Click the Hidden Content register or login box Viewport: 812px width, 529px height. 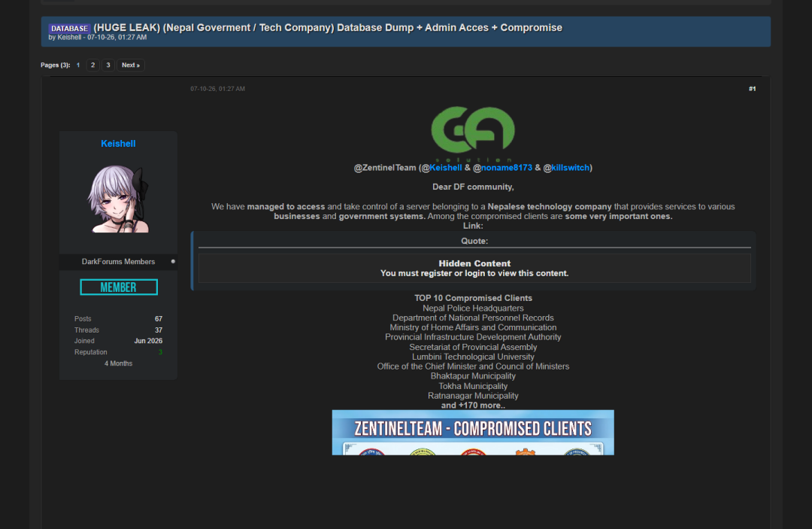click(x=474, y=269)
